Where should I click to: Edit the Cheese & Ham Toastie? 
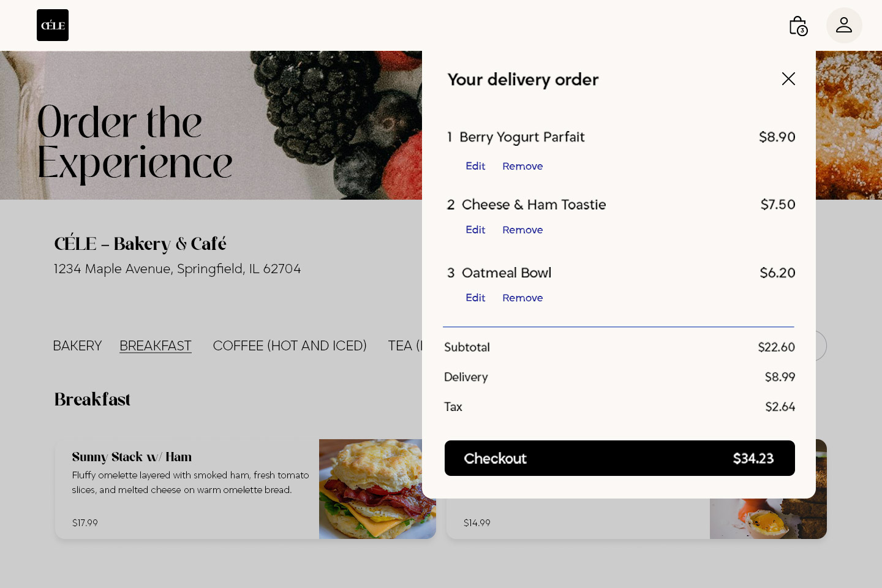[x=475, y=230]
